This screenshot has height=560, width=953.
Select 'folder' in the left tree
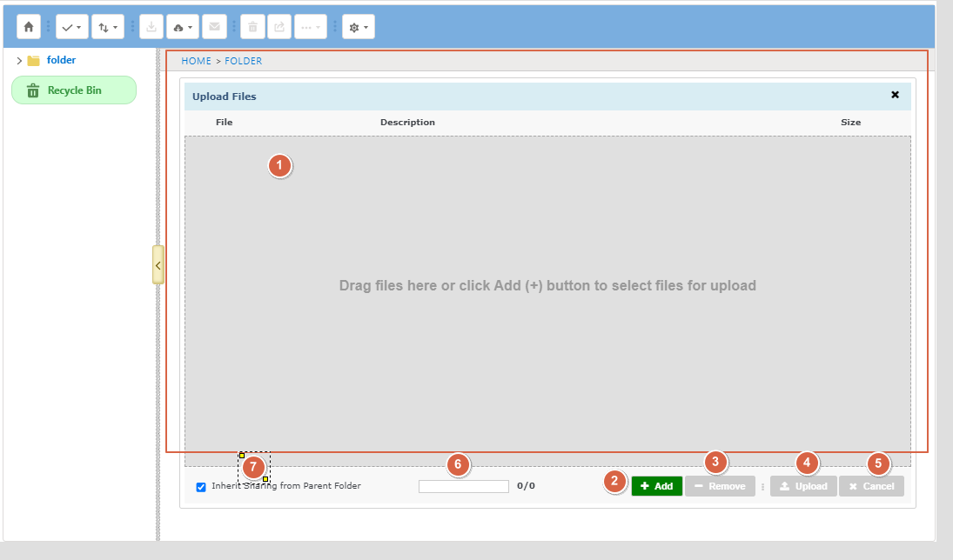point(61,61)
